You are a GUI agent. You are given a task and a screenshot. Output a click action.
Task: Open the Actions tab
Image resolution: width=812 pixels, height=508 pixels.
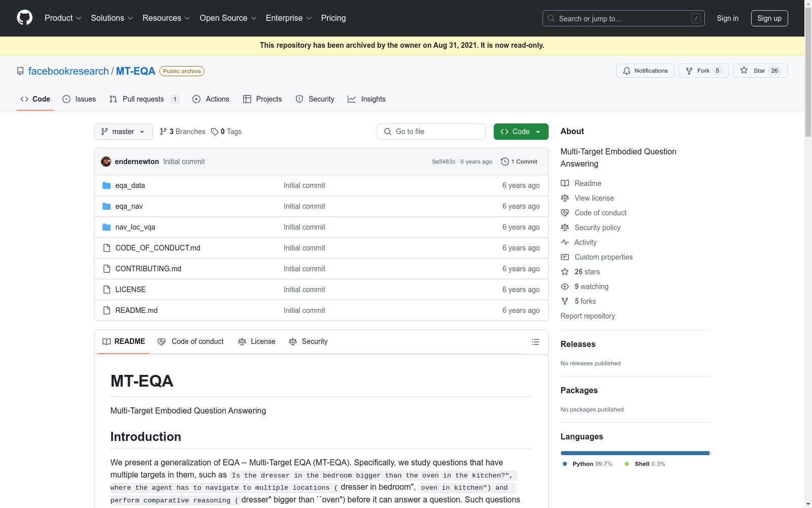[x=211, y=99]
